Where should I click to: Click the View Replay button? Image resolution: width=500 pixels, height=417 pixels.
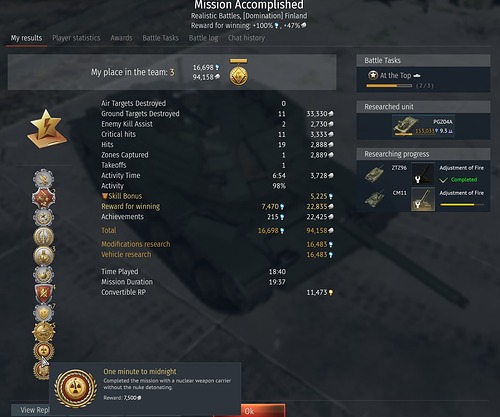tap(31, 410)
